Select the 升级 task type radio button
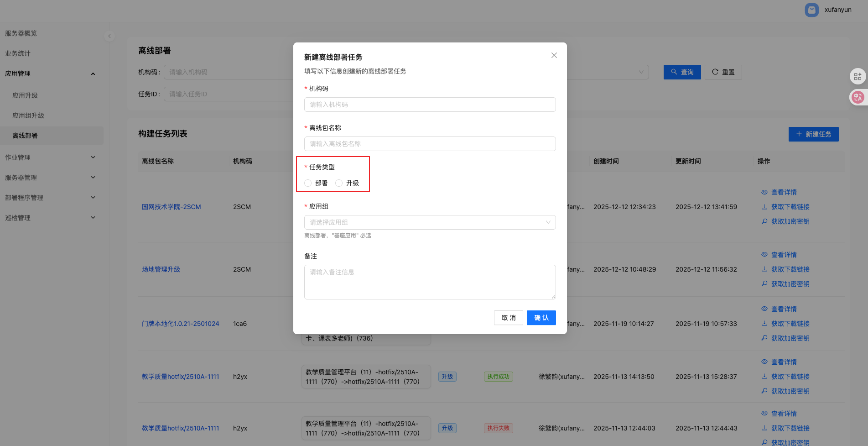The width and height of the screenshot is (868, 446). pos(339,183)
